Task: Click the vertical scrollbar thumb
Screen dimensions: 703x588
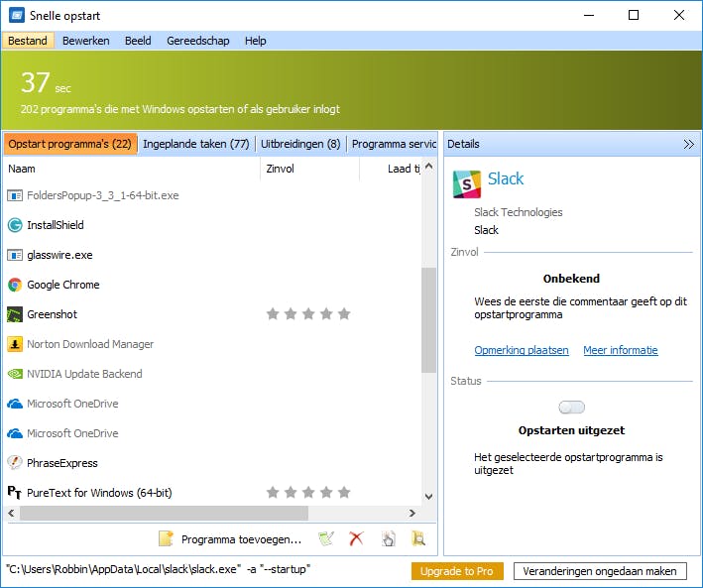Action: (x=428, y=320)
